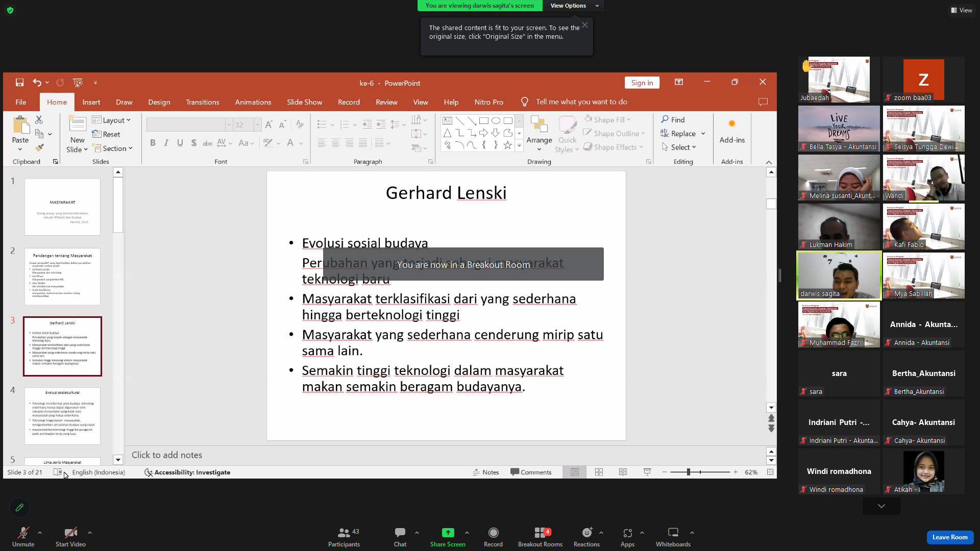
Task: Adjust the PowerPoint zoom slider
Action: pyautogui.click(x=689, y=472)
